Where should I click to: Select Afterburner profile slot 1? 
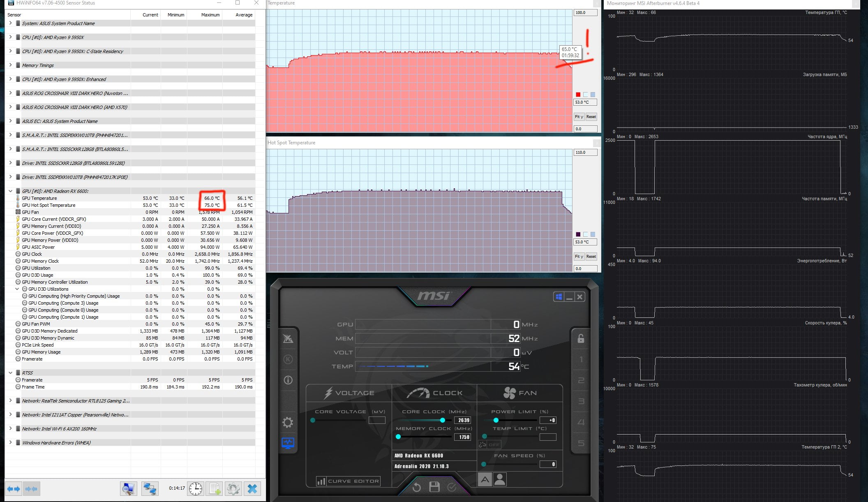(x=581, y=360)
